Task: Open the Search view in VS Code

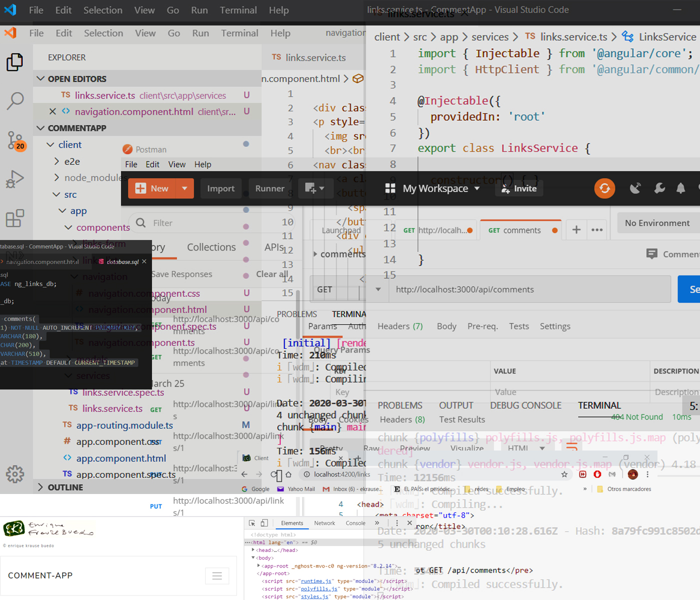Action: coord(15,101)
